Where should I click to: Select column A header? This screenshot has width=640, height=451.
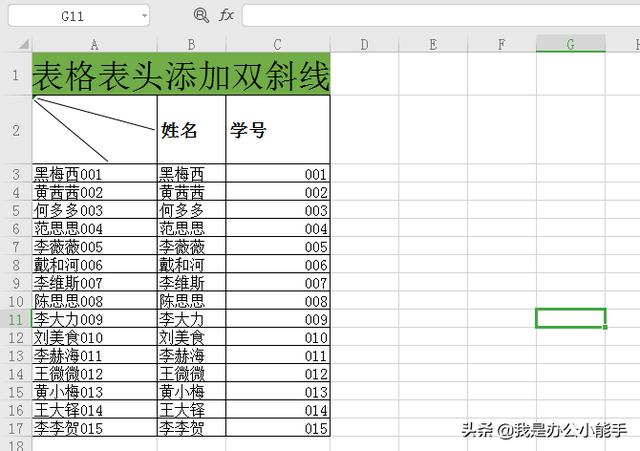[x=94, y=44]
